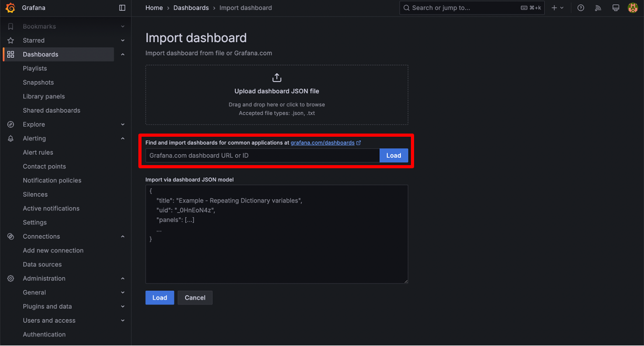This screenshot has width=644, height=346.
Task: Open Notification policies
Action: pos(52,180)
